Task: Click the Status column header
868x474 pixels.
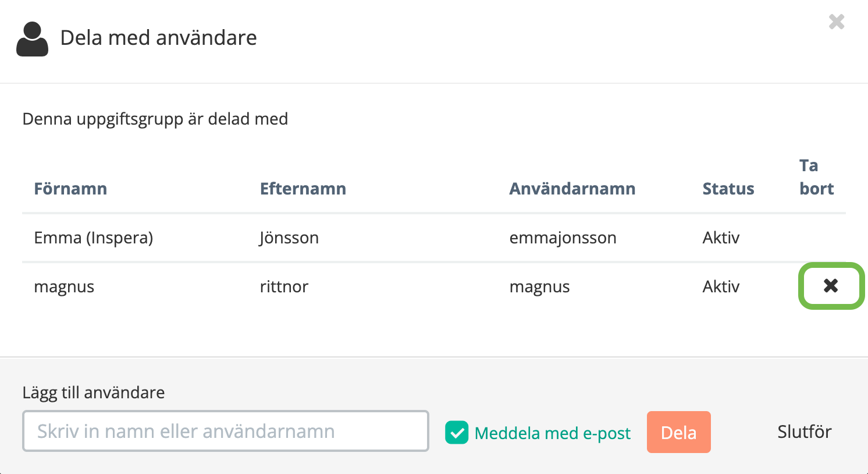Action: click(728, 189)
